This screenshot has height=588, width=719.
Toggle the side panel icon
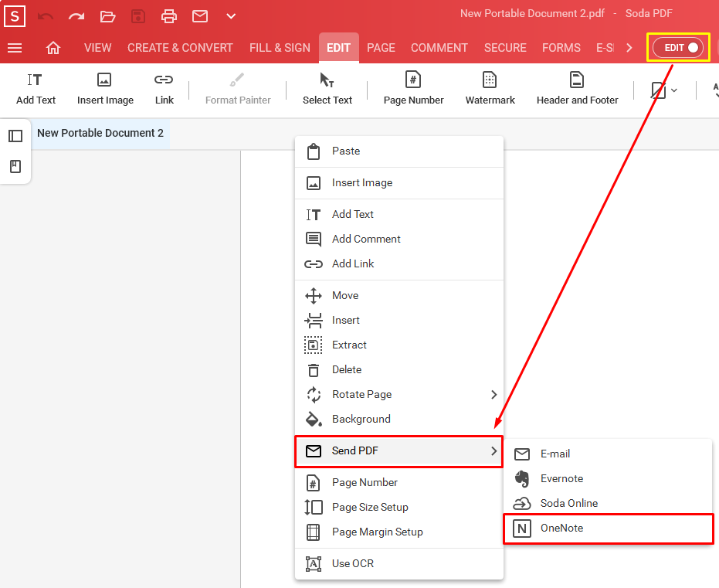[15, 136]
